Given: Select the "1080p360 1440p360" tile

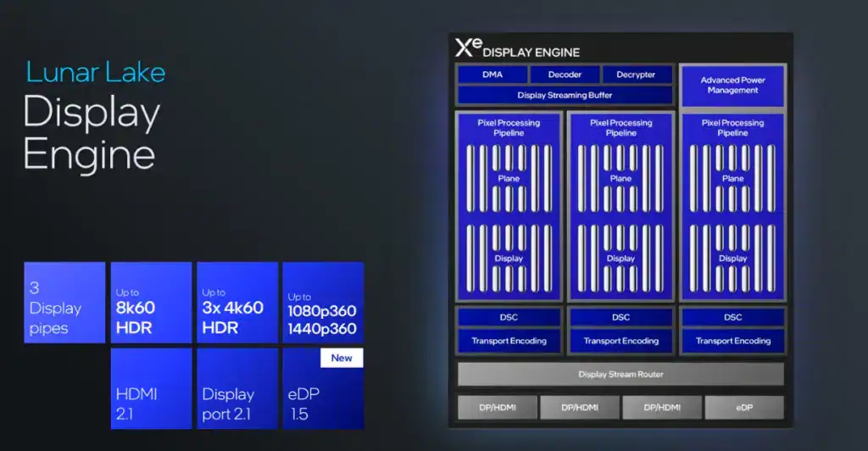Looking at the screenshot, I should [323, 303].
